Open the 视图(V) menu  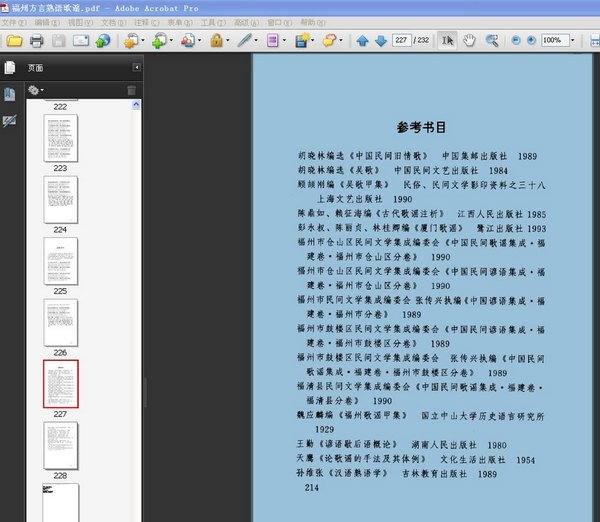[x=80, y=23]
